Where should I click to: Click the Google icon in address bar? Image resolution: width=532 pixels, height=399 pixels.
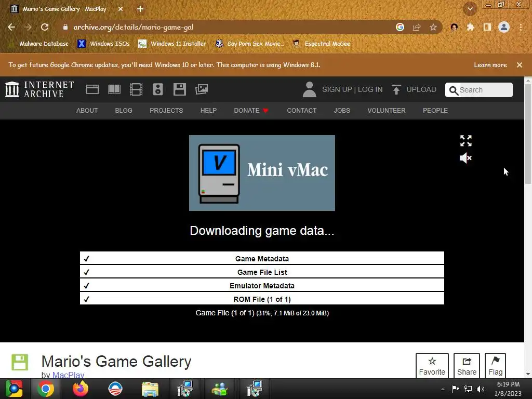400,27
